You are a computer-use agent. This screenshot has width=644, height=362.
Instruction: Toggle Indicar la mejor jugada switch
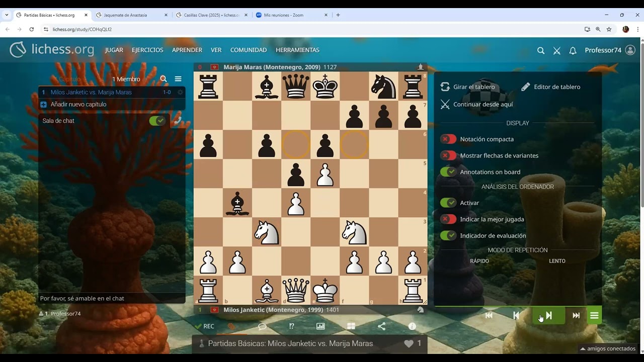pos(448,219)
